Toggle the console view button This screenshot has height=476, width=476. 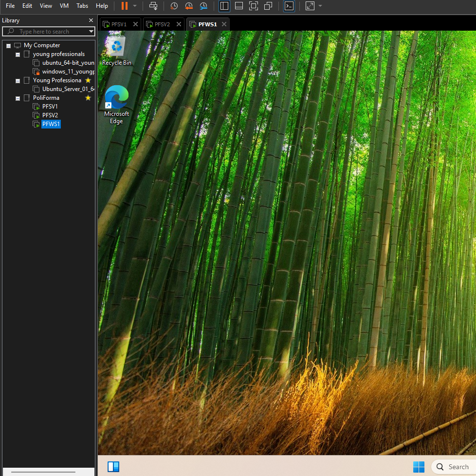click(289, 6)
